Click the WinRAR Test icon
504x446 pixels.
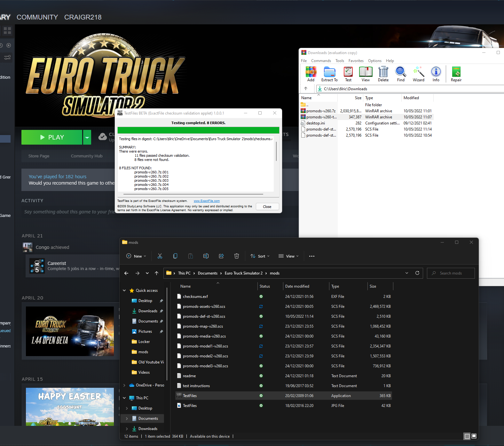coord(348,74)
